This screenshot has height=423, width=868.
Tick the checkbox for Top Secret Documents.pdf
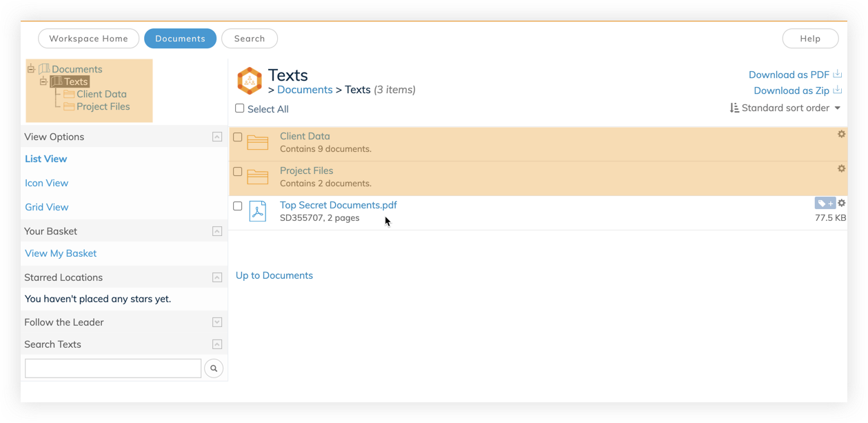click(x=238, y=206)
